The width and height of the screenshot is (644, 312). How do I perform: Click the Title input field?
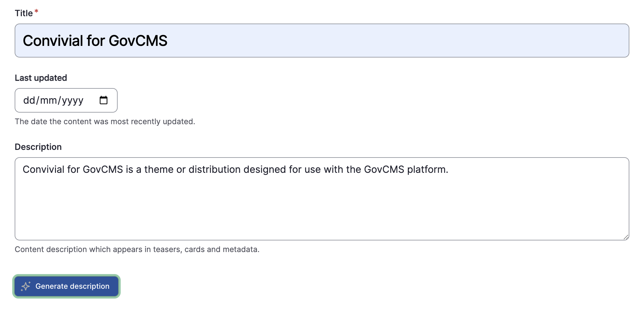[322, 41]
